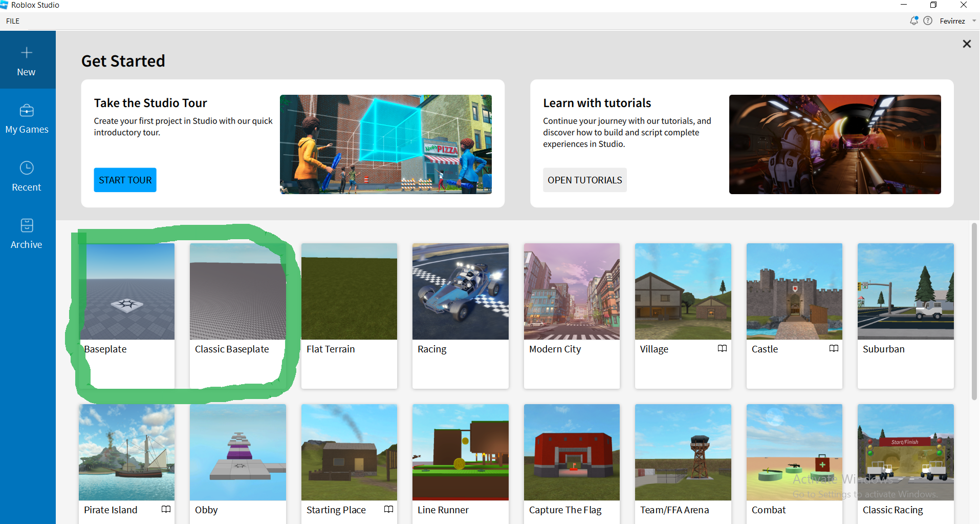This screenshot has height=524, width=980.
Task: Select the Combat template
Action: tap(795, 464)
